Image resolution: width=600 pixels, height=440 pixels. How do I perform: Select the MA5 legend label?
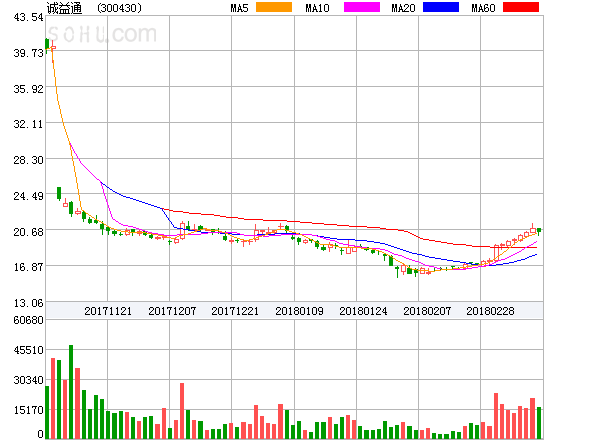(239, 8)
